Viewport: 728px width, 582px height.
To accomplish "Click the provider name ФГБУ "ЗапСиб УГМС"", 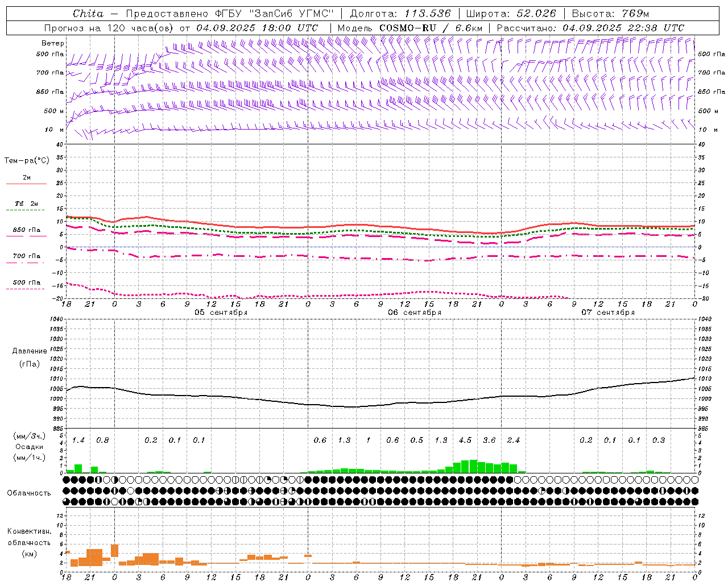I will [275, 14].
